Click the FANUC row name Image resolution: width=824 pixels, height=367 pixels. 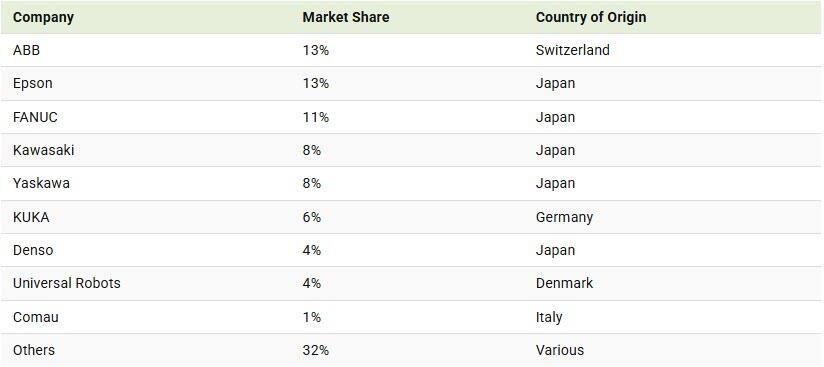coord(35,117)
